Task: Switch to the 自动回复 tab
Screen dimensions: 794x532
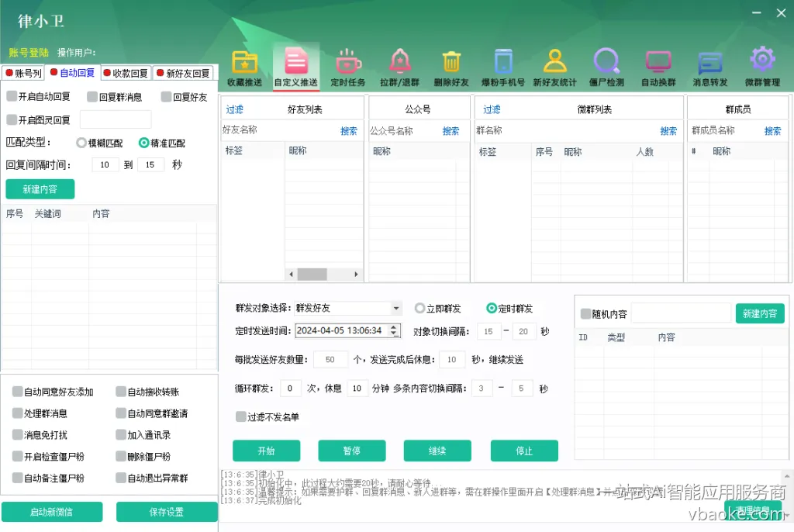Action: [72, 73]
